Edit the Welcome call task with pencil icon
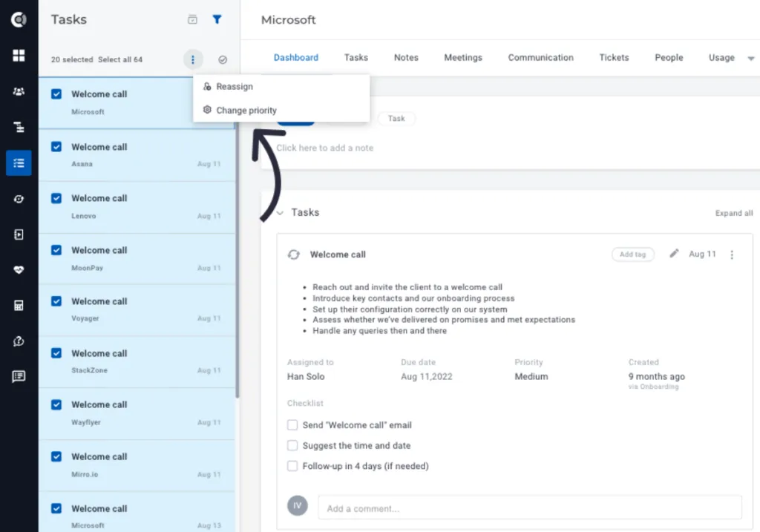Screen dimensions: 760x532 pos(674,254)
